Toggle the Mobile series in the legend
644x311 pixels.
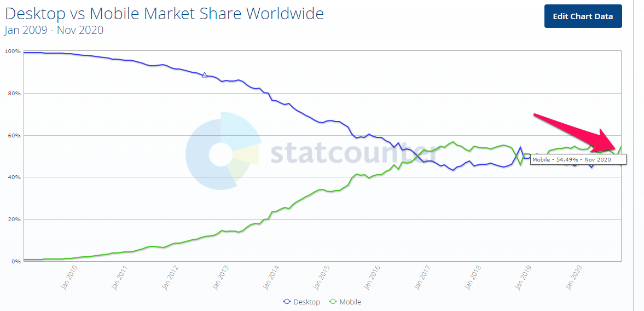point(350,302)
